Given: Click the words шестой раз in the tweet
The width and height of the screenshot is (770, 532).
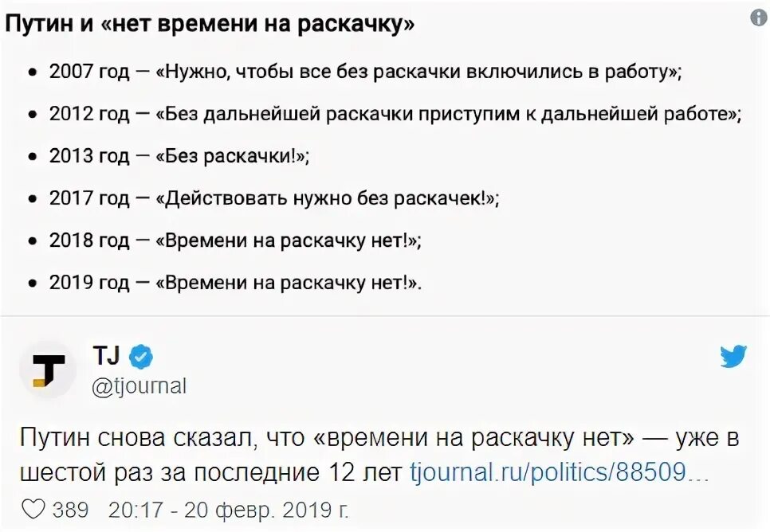Looking at the screenshot, I should (x=88, y=472).
